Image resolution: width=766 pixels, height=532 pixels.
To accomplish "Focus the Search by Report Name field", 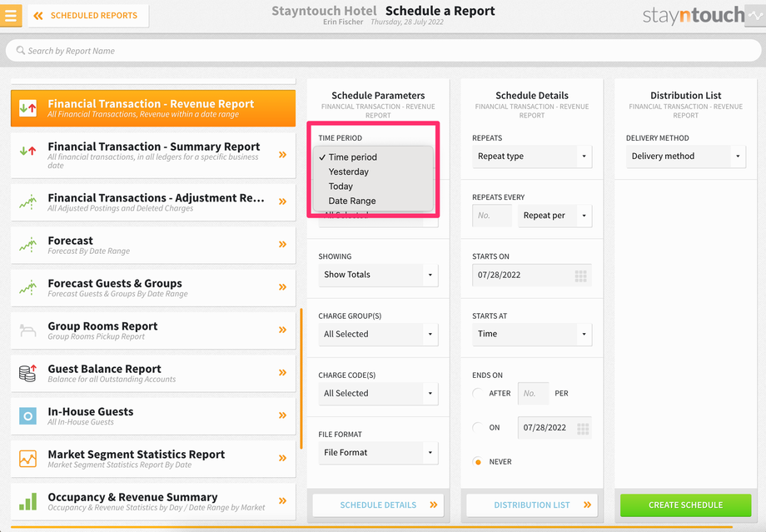I will (x=383, y=50).
